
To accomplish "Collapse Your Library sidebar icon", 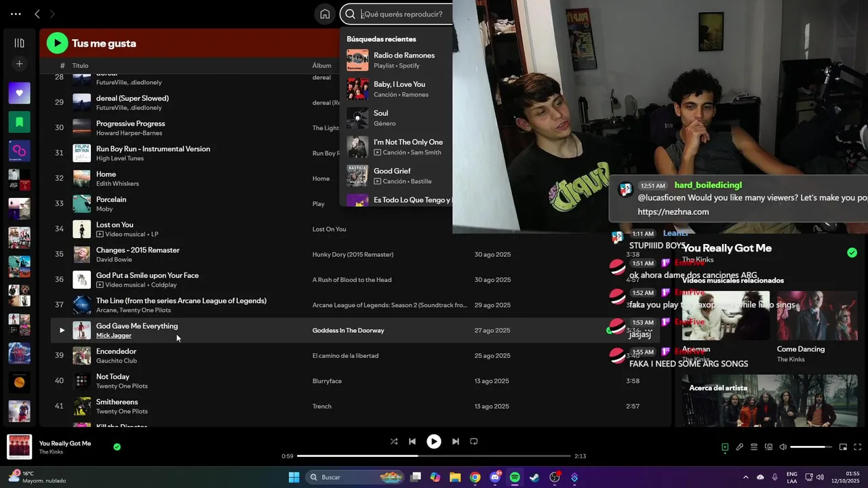I will 19,43.
